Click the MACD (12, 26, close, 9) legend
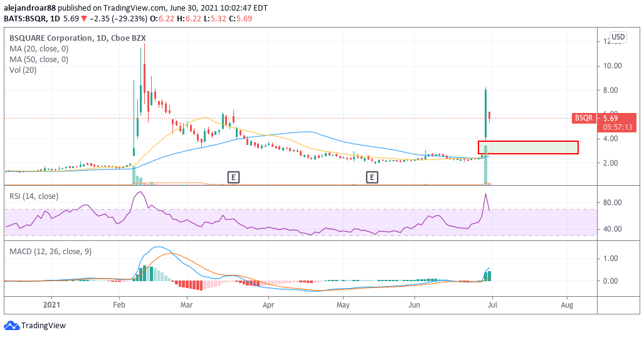644x337 pixels. coord(51,251)
